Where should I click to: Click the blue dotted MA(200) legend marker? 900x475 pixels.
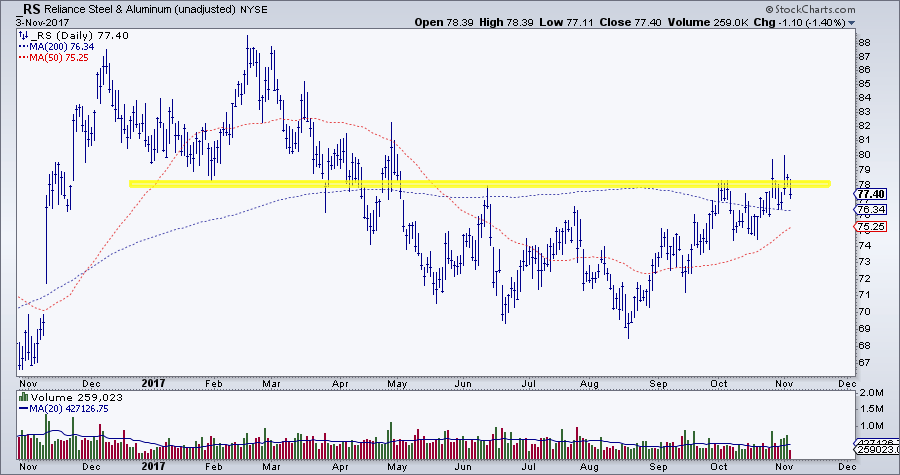(x=23, y=45)
